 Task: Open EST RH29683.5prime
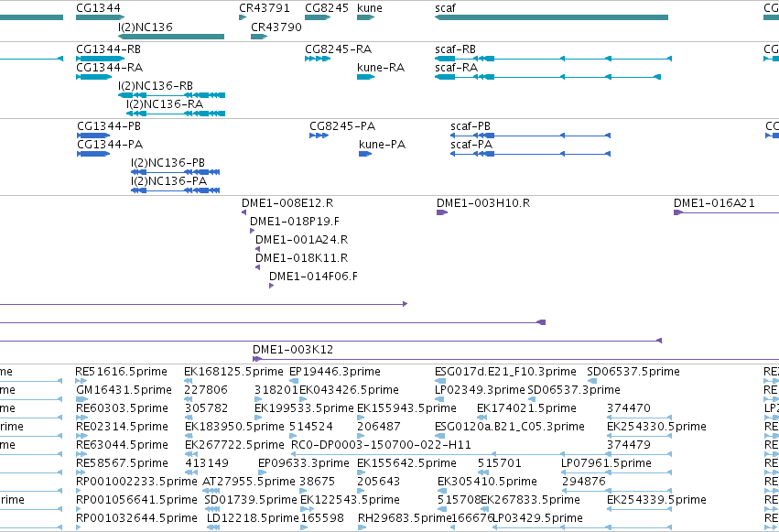[x=405, y=518]
